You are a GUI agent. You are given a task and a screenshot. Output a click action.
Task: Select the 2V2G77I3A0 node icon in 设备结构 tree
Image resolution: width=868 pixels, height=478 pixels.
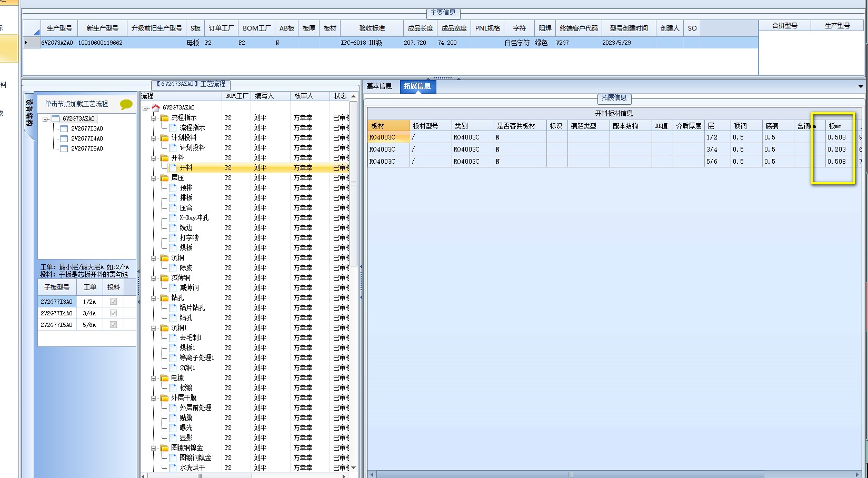[64, 128]
